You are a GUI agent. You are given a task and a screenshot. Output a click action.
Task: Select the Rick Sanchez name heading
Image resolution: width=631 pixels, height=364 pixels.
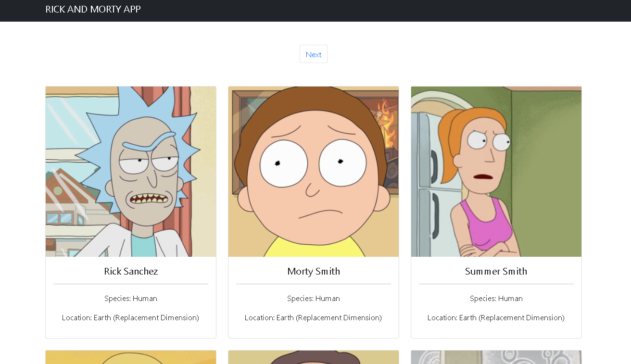click(x=130, y=271)
